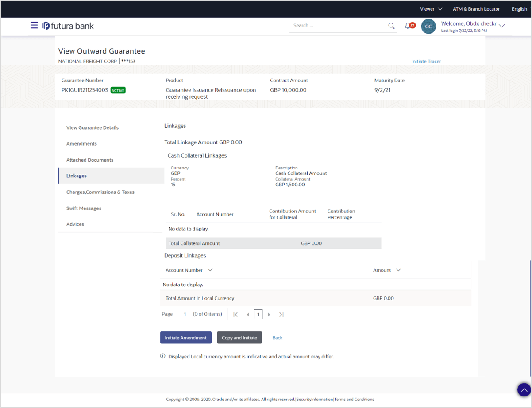Click the info icon beside the disclaimer
Viewport: 532px width, 408px height.
162,356
